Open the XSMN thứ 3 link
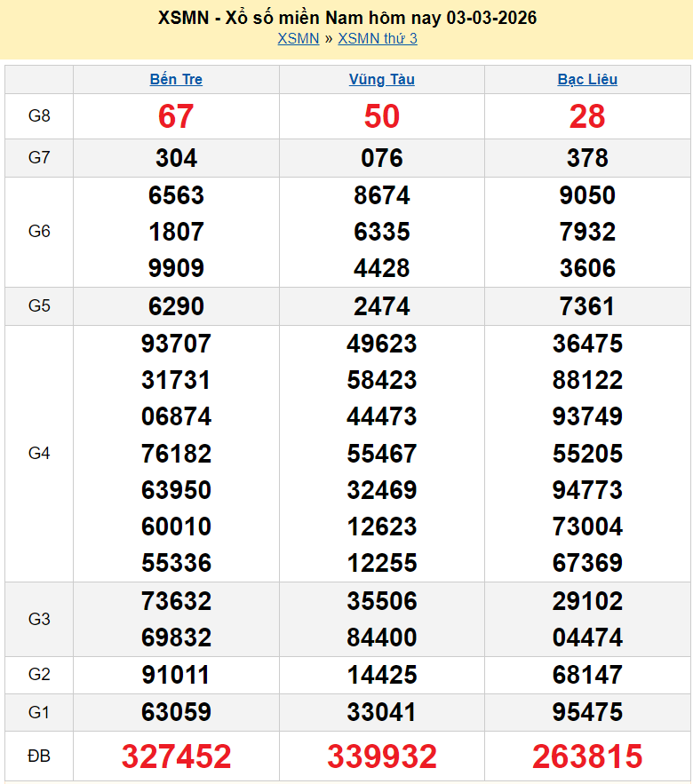The width and height of the screenshot is (693, 784). [x=378, y=38]
